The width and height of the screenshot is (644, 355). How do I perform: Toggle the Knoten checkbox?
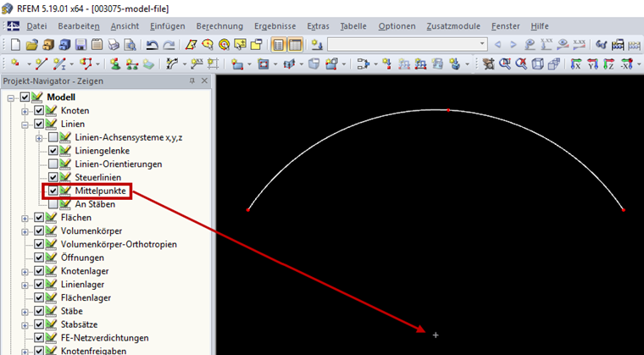(x=39, y=110)
